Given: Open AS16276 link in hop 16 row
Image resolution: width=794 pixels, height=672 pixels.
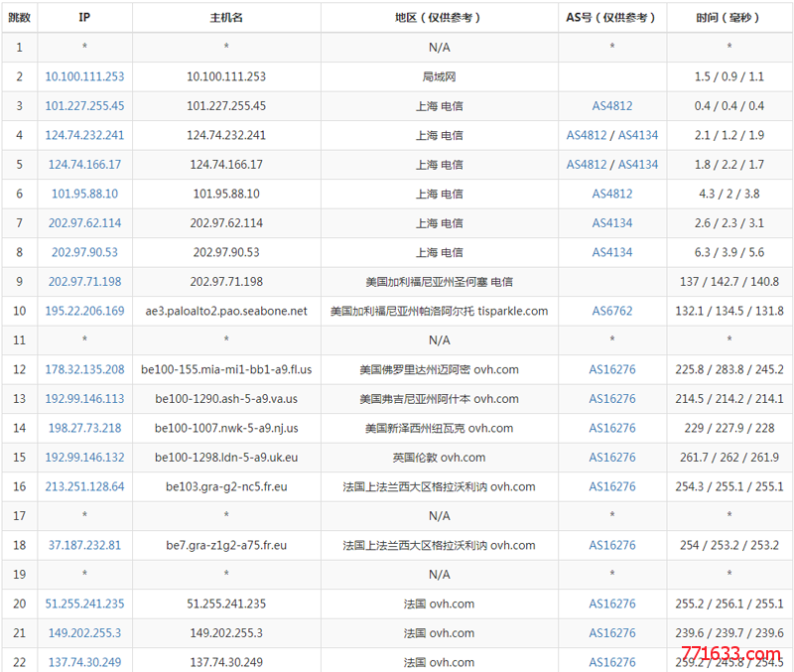Looking at the screenshot, I should tap(612, 486).
